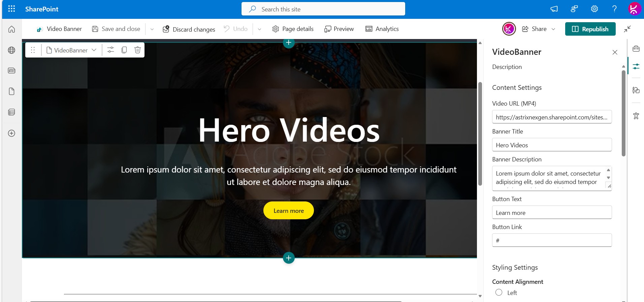Open the globe icon in left sidebar
The image size is (644, 302).
pyautogui.click(x=11, y=50)
